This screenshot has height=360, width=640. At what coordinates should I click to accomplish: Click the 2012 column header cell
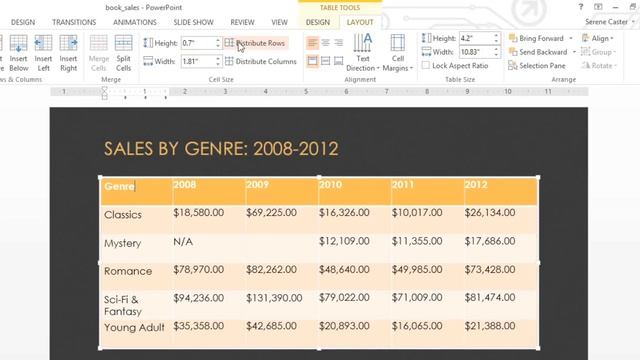click(501, 191)
